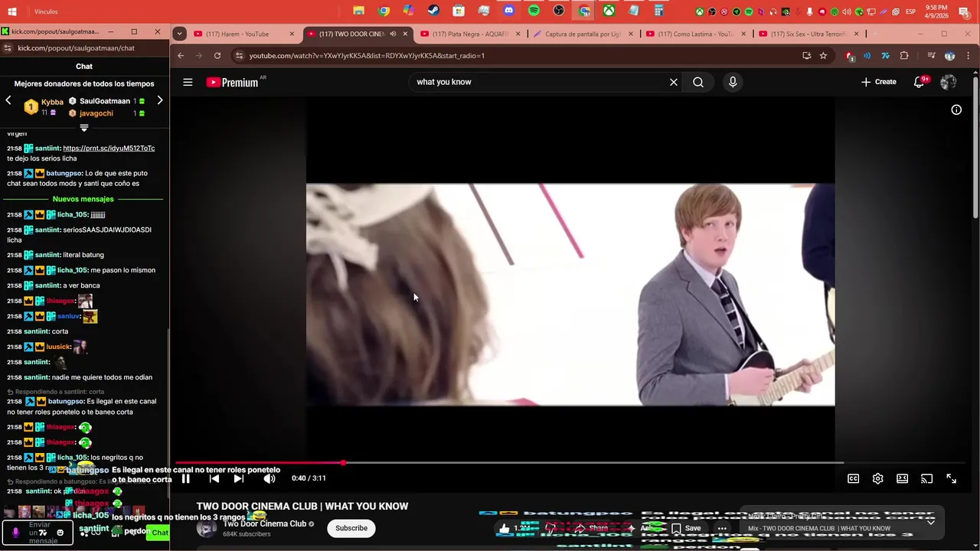Image resolution: width=980 pixels, height=551 pixels.
Task: Jump to Nuevos mensajes in chat
Action: [x=83, y=199]
